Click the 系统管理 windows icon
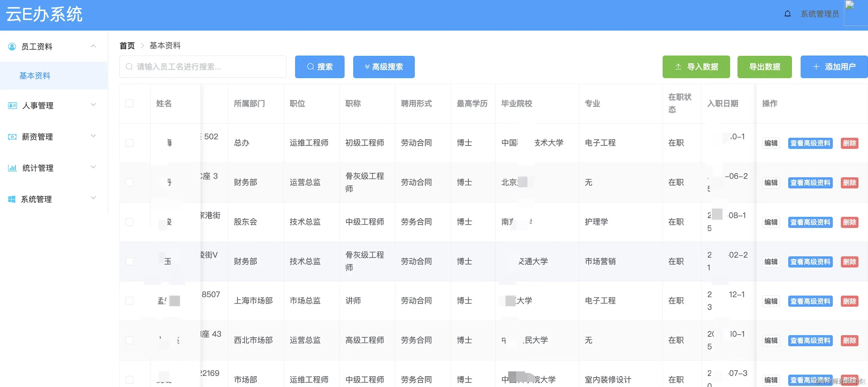868x387 pixels. [x=12, y=199]
